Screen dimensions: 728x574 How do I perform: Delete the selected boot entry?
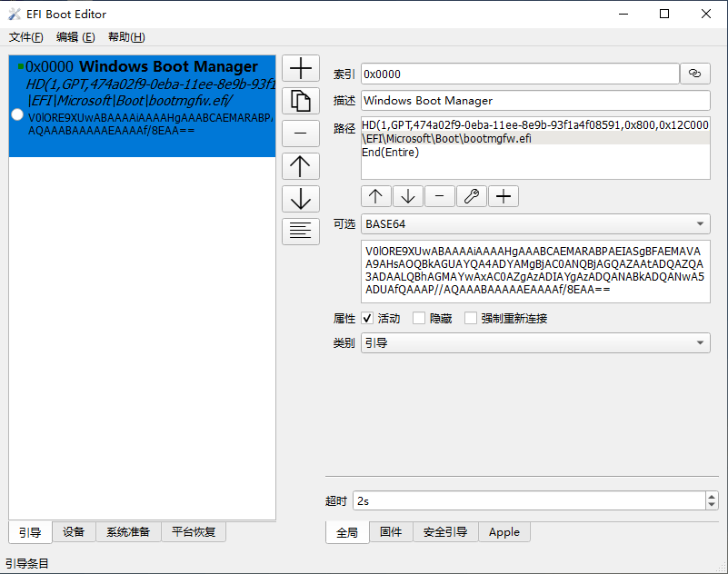point(300,133)
